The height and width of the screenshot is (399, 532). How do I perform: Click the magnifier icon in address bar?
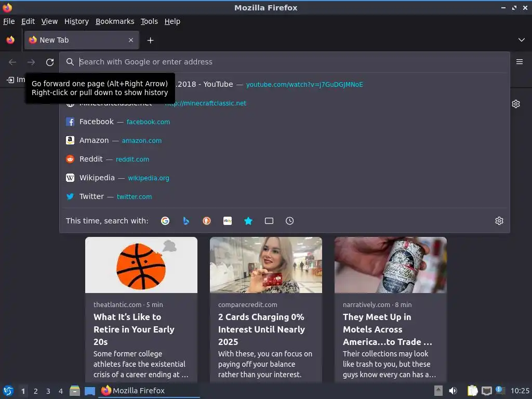(70, 62)
